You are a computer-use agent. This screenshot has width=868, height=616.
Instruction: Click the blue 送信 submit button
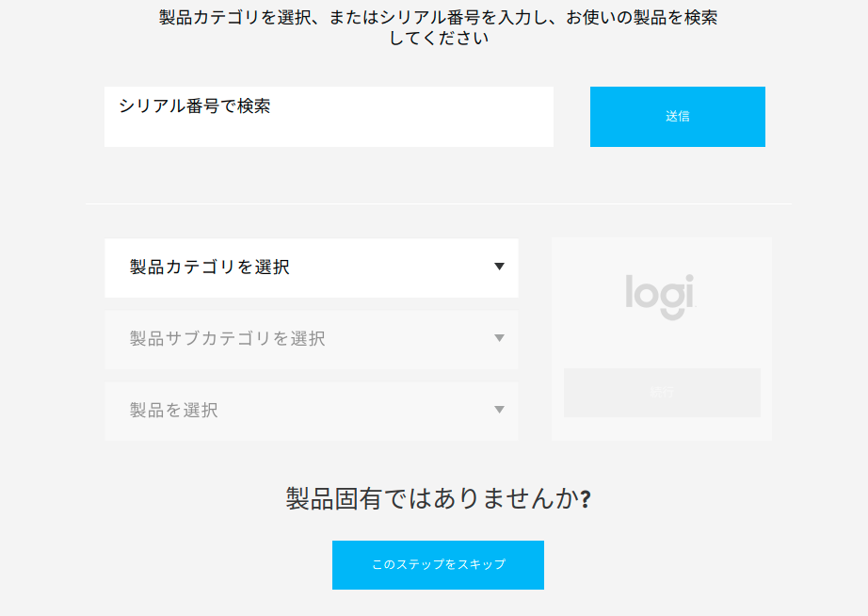pos(678,117)
